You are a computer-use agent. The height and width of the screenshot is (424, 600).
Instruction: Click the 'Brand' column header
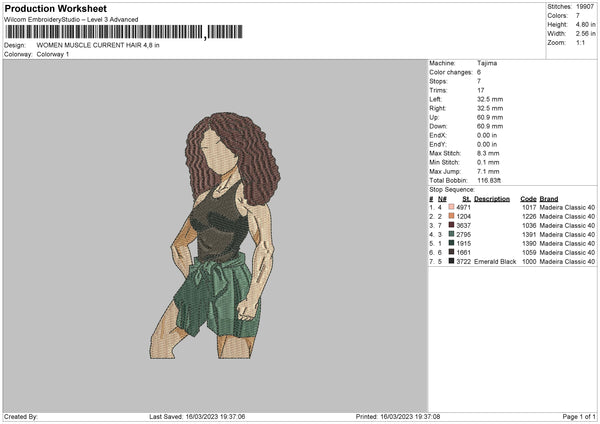click(x=549, y=199)
